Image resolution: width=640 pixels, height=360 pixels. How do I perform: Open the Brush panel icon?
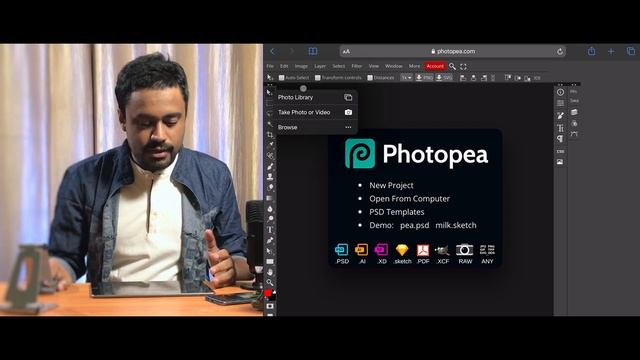point(560,116)
